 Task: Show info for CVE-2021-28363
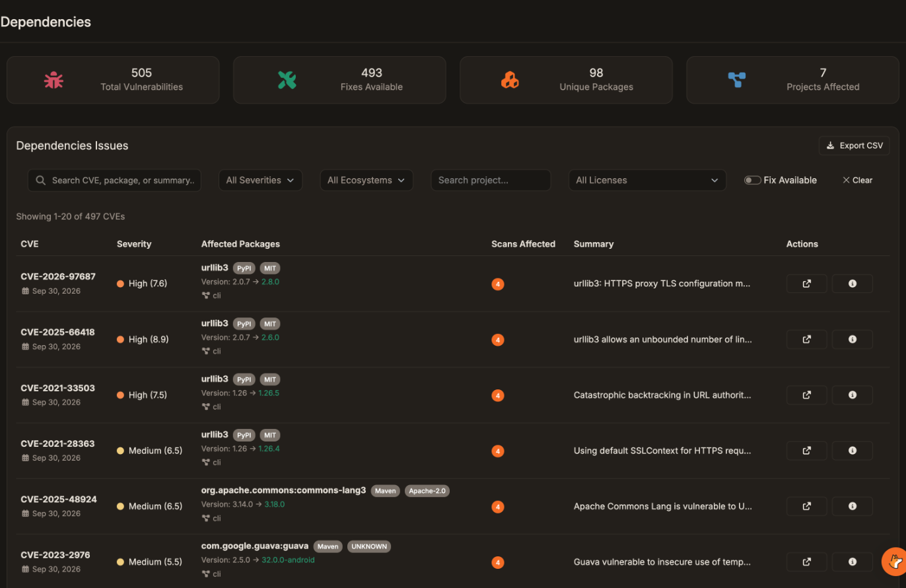click(852, 451)
